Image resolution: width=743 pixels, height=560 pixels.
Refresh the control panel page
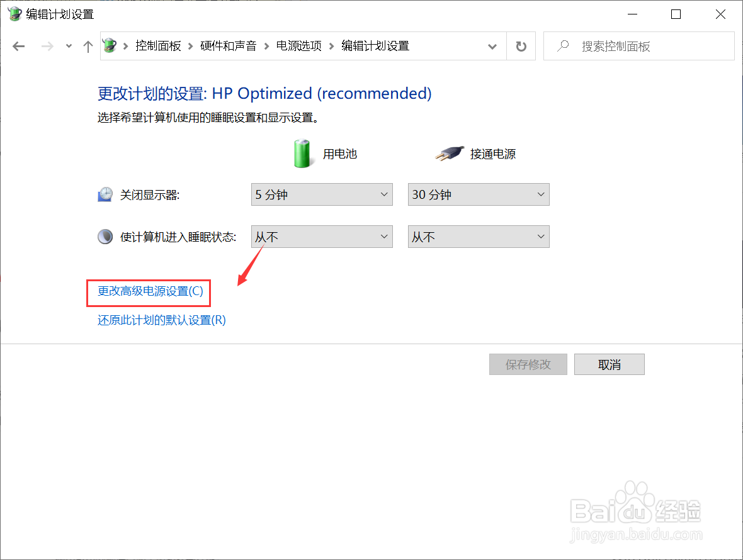tap(521, 47)
